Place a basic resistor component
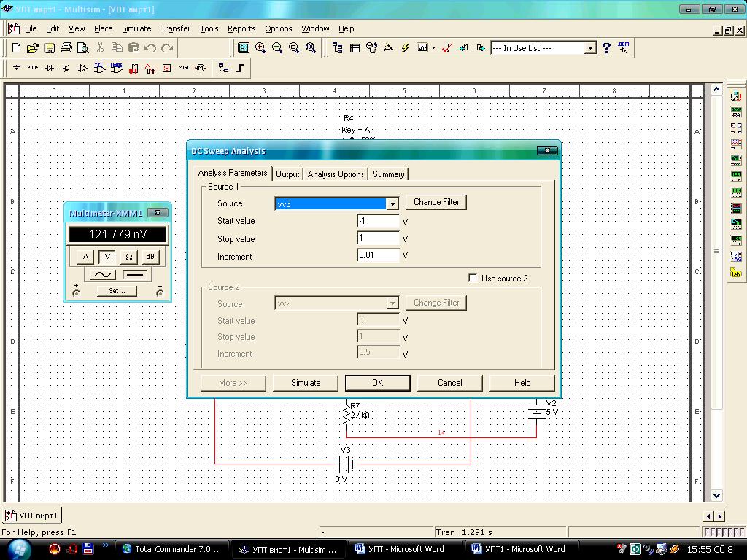 [x=33, y=68]
